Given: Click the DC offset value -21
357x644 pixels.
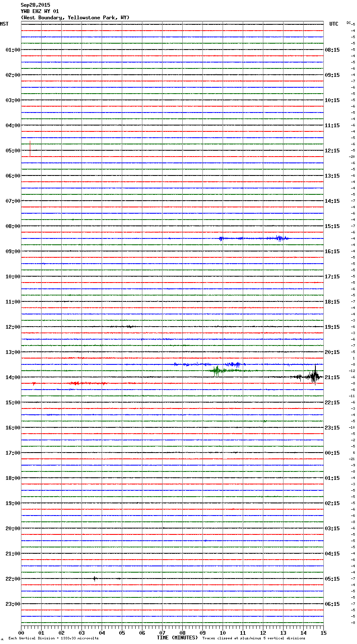Looking at the screenshot, I should (352, 459).
